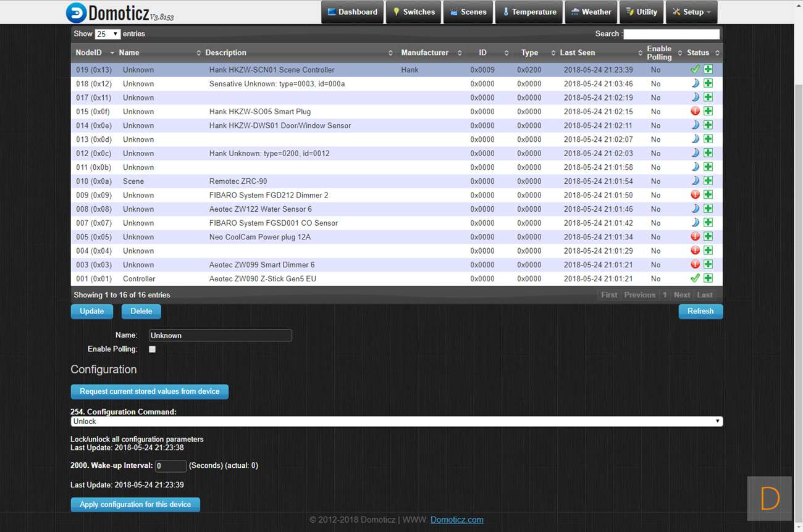Go to the Temperature tab
Viewport: 803px width, 532px height.
(x=529, y=12)
